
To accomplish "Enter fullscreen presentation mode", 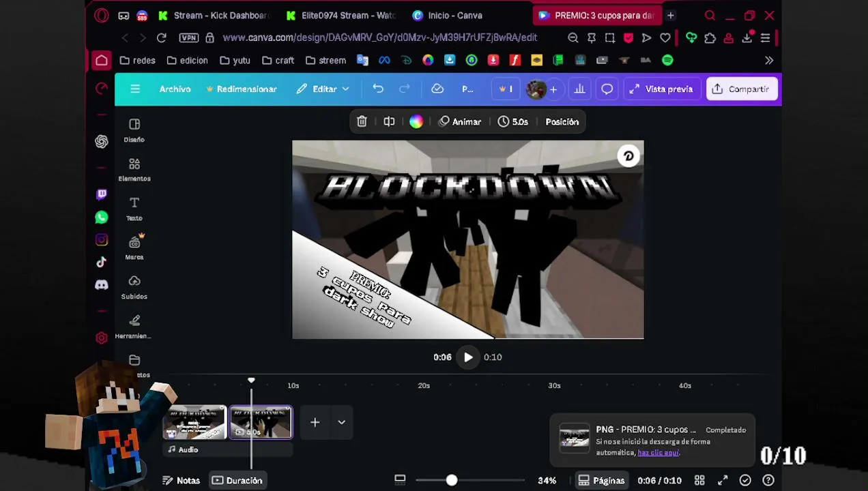I will pos(723,481).
